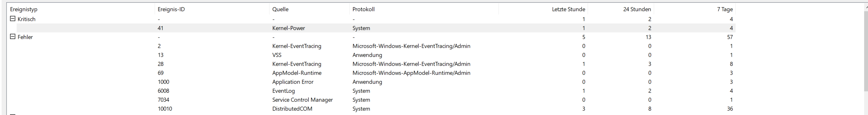Collapse the Kritisch event group
Viewport: 868px width, 115px height.
tap(13, 19)
